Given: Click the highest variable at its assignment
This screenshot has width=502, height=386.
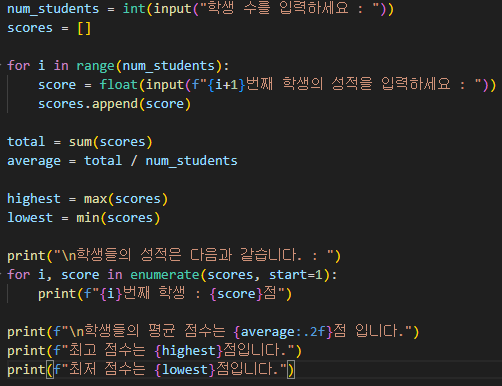Looking at the screenshot, I should (34, 199).
